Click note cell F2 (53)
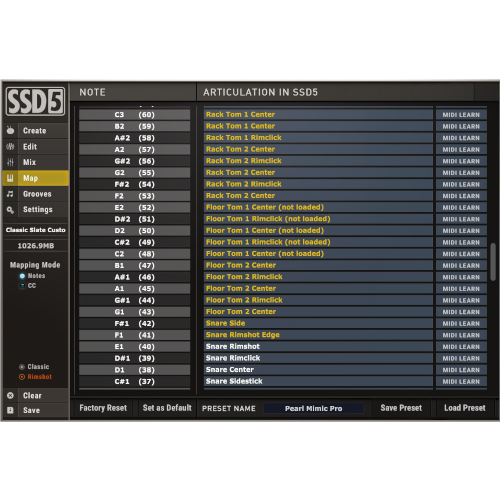This screenshot has width=500, height=500. pyautogui.click(x=135, y=196)
